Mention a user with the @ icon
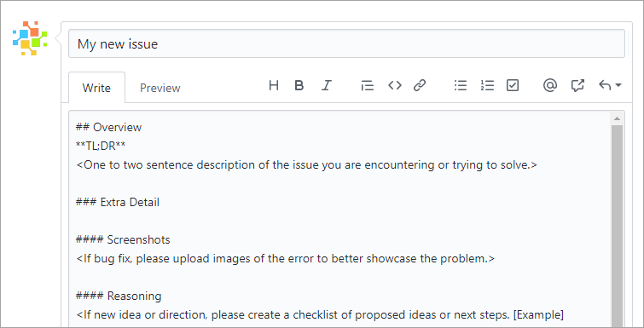The image size is (644, 328). [x=549, y=85]
